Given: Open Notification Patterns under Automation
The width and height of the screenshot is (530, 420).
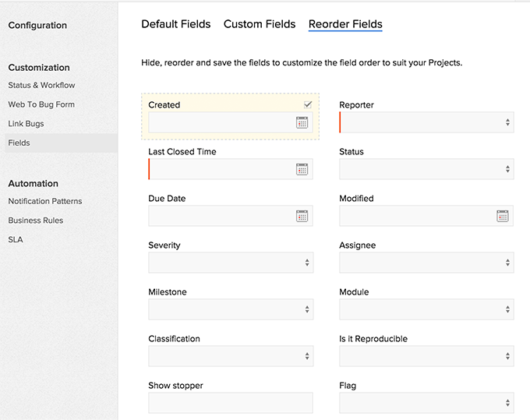Looking at the screenshot, I should (x=45, y=201).
